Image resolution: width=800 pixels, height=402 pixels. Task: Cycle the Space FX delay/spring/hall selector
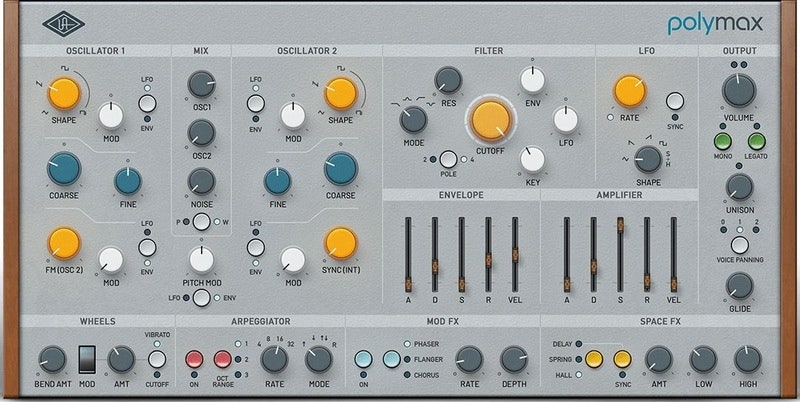(x=594, y=359)
